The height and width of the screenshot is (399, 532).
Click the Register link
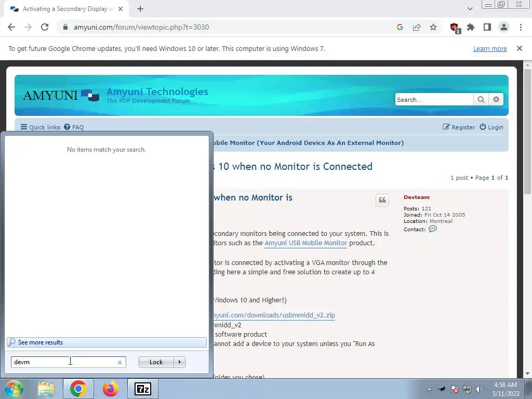tap(459, 127)
